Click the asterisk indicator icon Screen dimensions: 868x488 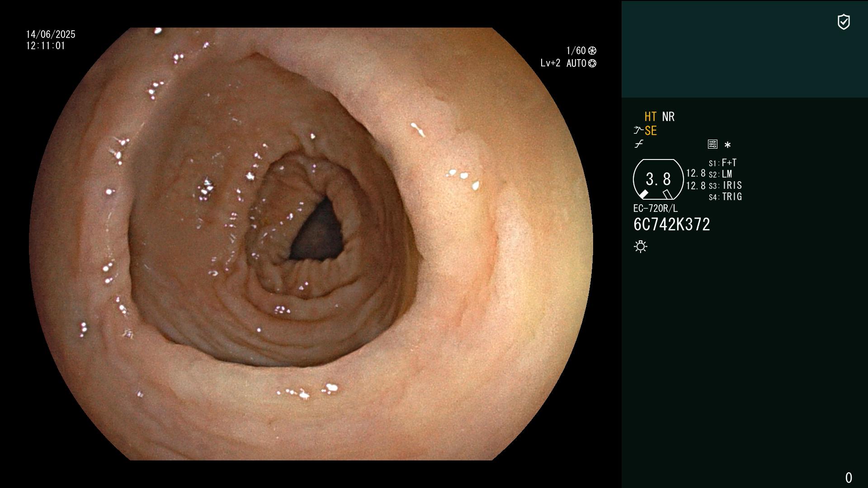pos(727,145)
